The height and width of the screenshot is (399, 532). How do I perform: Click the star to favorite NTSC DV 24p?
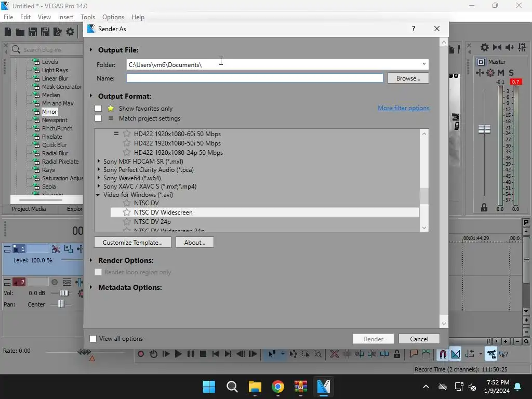(x=127, y=221)
